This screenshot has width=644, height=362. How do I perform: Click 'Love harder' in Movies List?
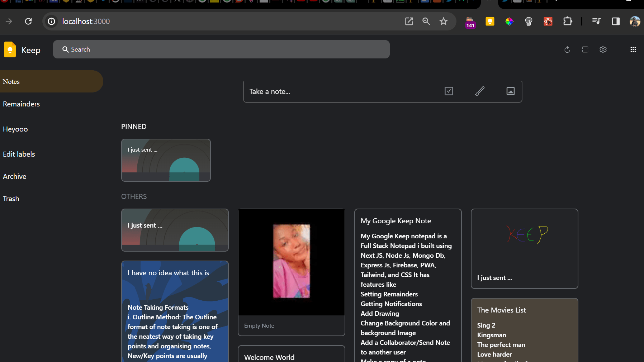point(494,354)
